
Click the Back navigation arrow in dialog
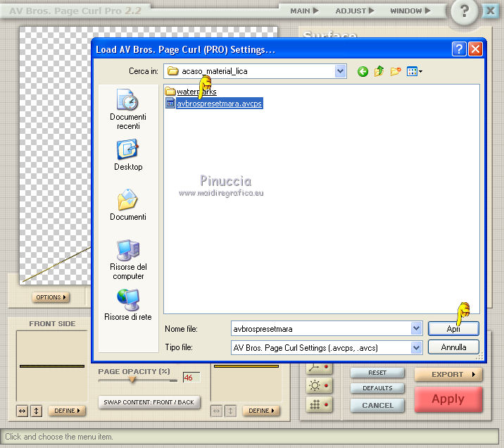click(363, 71)
